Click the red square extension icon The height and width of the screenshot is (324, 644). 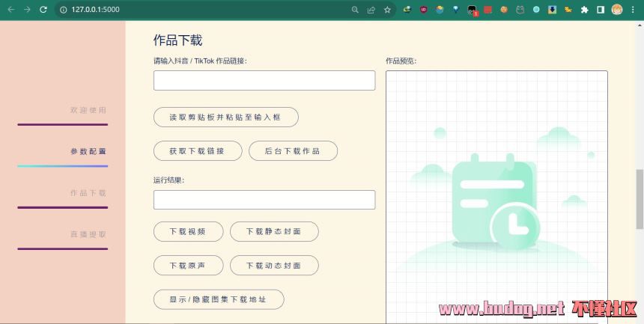point(488,10)
